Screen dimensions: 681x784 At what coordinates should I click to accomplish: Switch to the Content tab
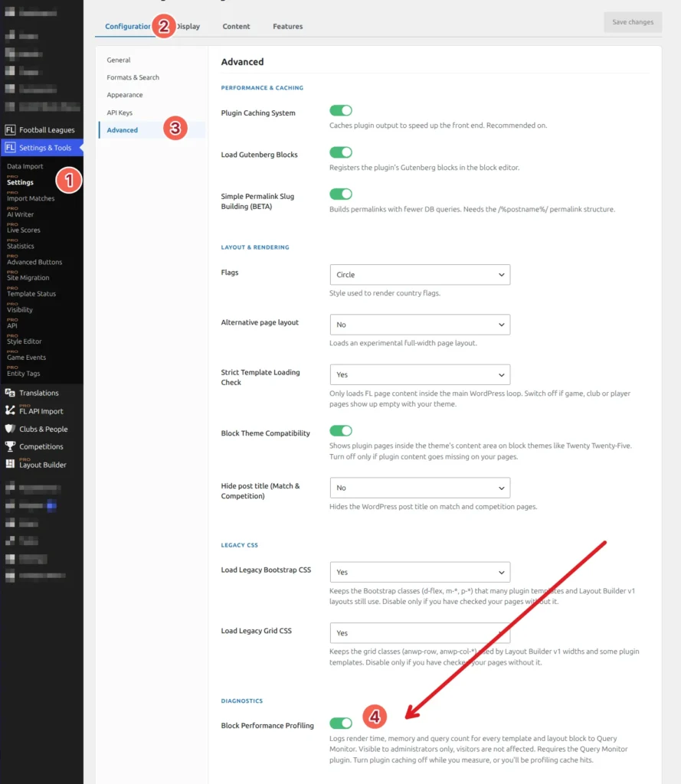[236, 26]
